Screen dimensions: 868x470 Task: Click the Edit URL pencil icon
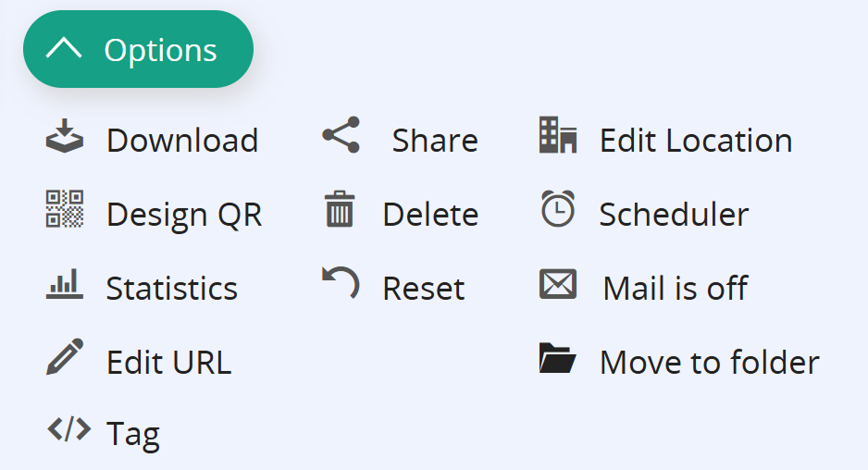(65, 357)
